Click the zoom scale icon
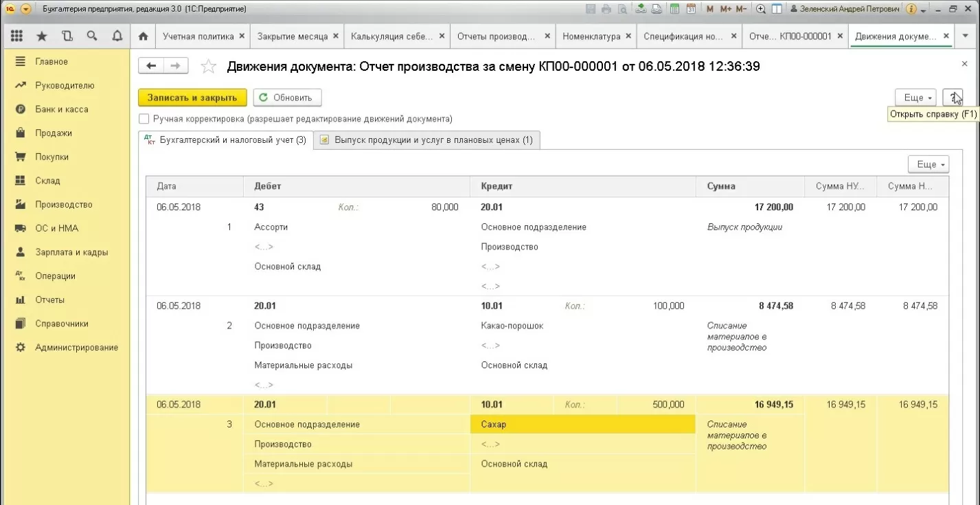 point(761,9)
